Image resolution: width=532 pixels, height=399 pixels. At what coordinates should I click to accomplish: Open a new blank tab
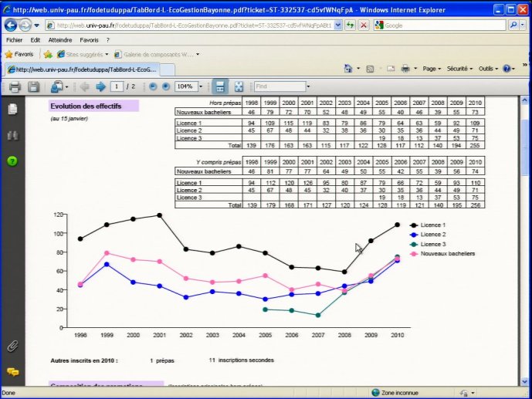168,69
